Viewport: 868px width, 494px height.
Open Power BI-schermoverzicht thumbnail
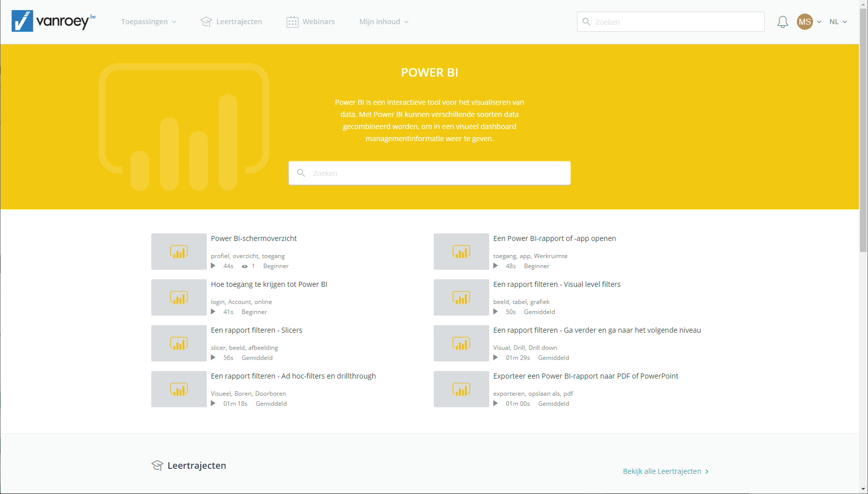[x=179, y=252]
